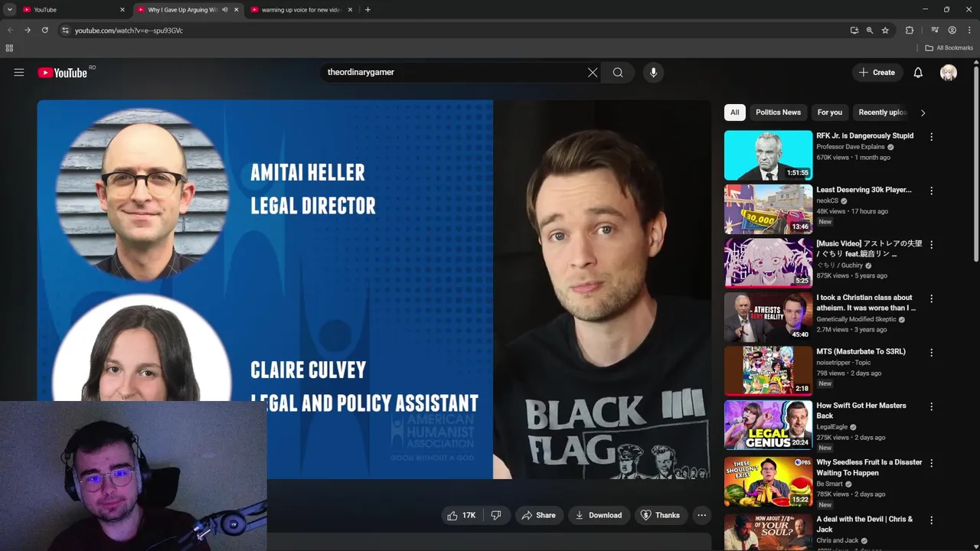Open the Least Deserving 30k Player thumbnail

pos(768,209)
